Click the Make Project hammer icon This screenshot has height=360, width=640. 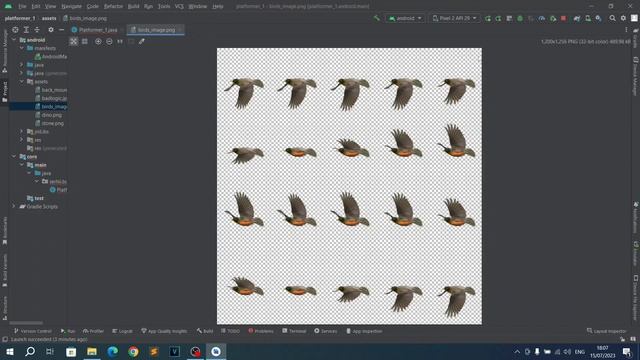point(376,18)
